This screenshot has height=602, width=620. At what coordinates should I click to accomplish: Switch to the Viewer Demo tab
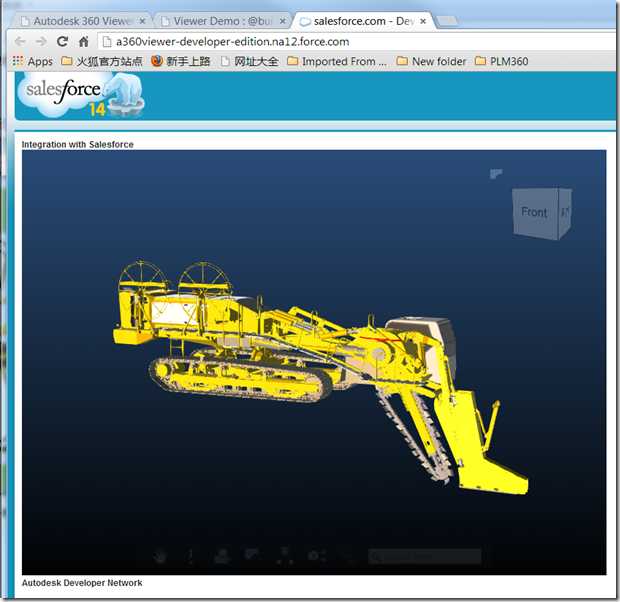[x=222, y=21]
